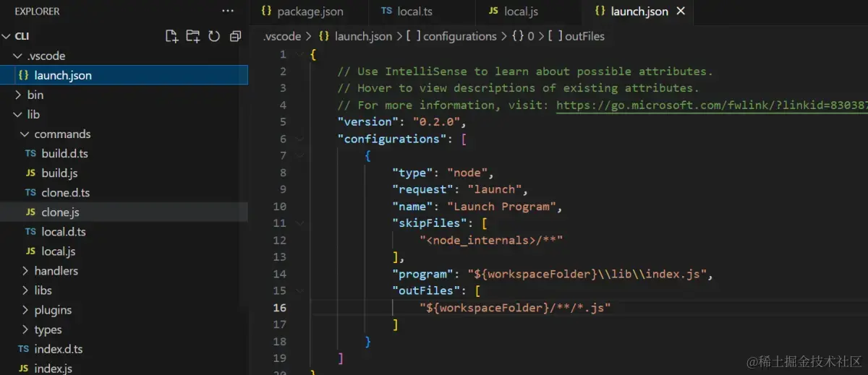Screen dimensions: 868x375
Task: Expand the bin folder
Action: tap(17, 95)
